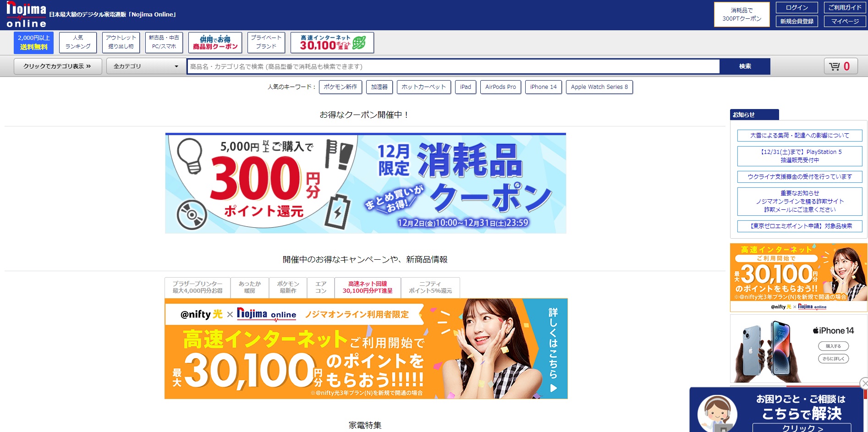Select the 加湿器 keyword
This screenshot has width=868, height=432.
(x=379, y=87)
